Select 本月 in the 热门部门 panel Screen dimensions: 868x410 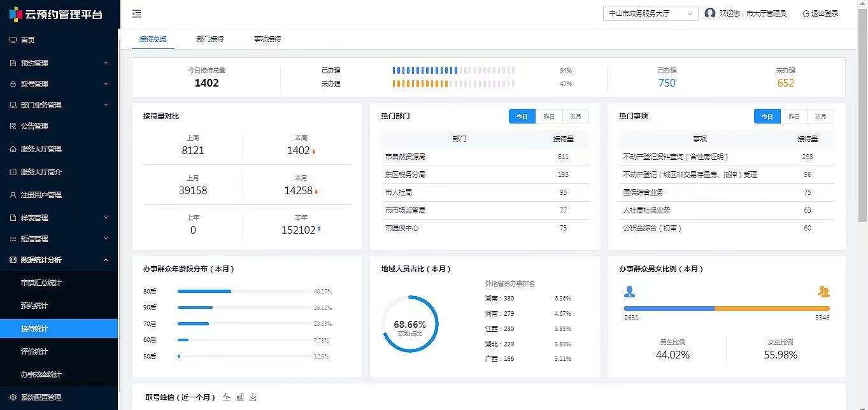[x=576, y=117]
